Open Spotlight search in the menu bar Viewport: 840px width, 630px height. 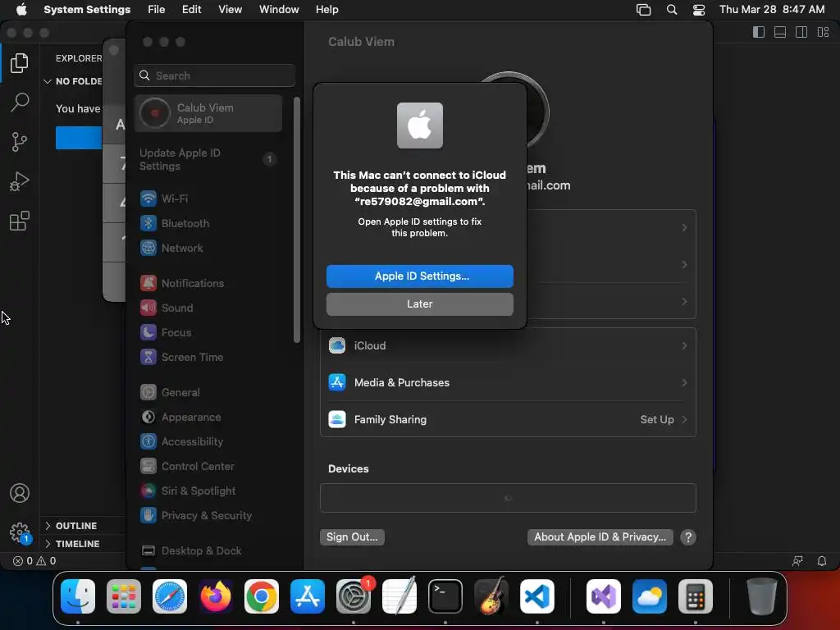click(x=671, y=10)
